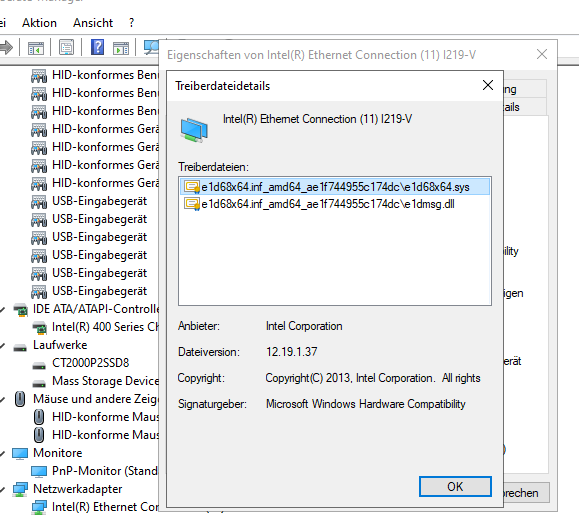The height and width of the screenshot is (518, 579).
Task: Click the file version 12.19.1.37
Action: tap(291, 352)
